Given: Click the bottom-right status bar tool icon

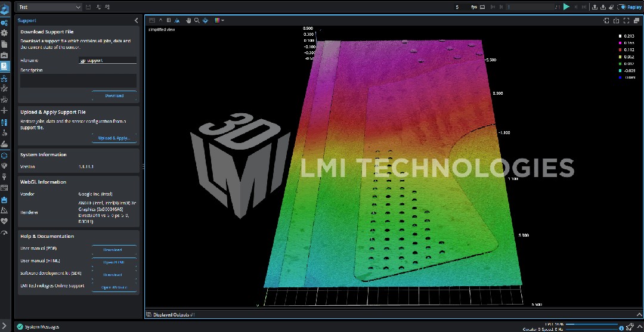Looking at the screenshot, I should tap(630, 327).
